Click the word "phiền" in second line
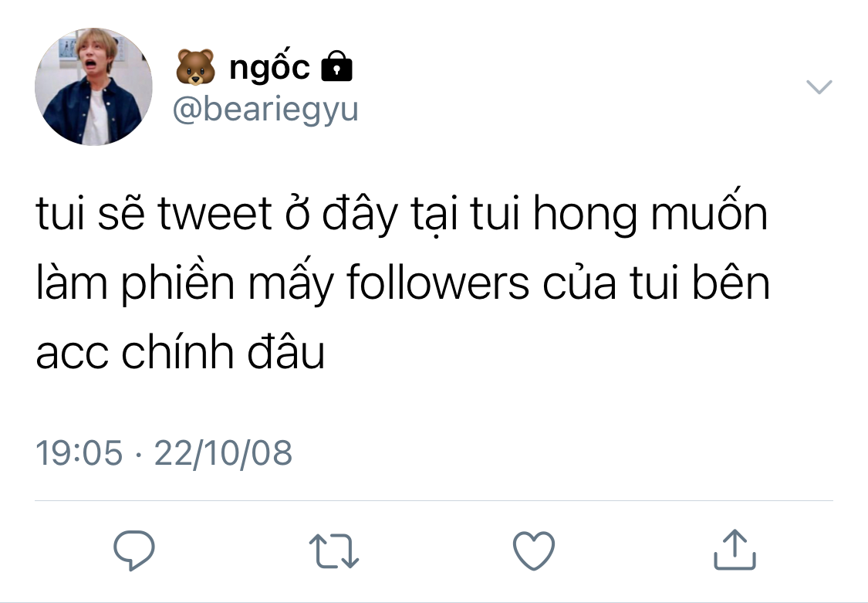The width and height of the screenshot is (868, 603). (177, 283)
